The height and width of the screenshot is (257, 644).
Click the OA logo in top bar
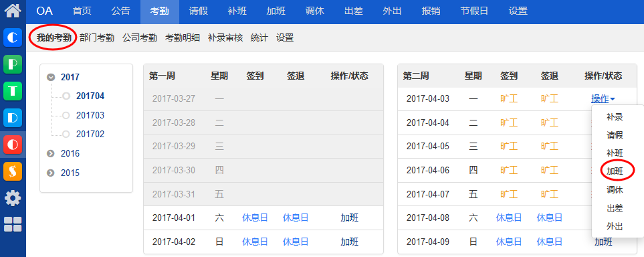[x=44, y=11]
